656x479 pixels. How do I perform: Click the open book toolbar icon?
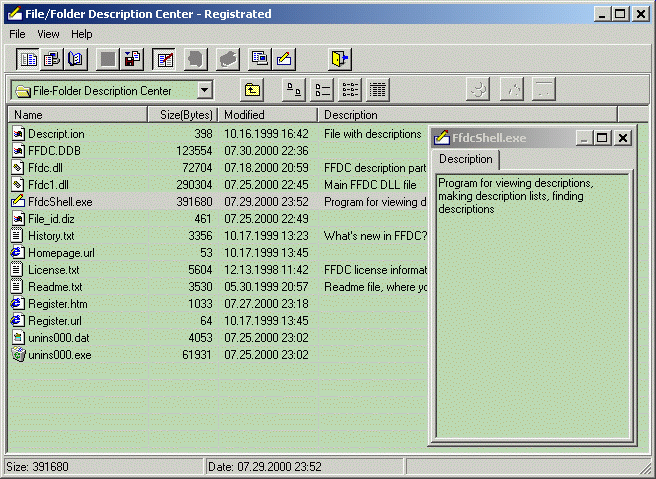(76, 59)
